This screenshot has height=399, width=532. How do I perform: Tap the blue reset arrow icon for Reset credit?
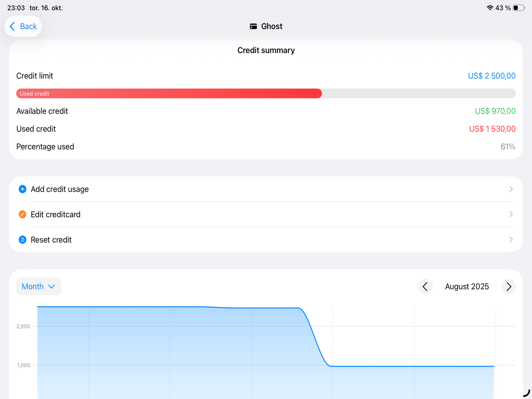tap(23, 240)
